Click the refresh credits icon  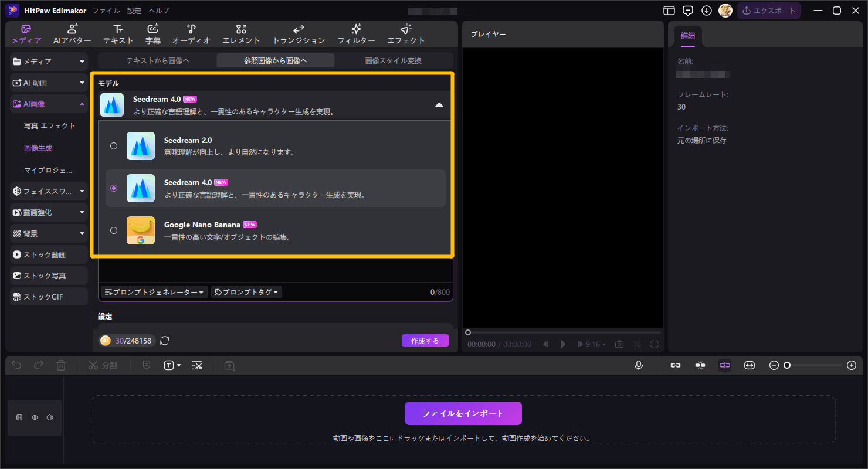(x=165, y=341)
